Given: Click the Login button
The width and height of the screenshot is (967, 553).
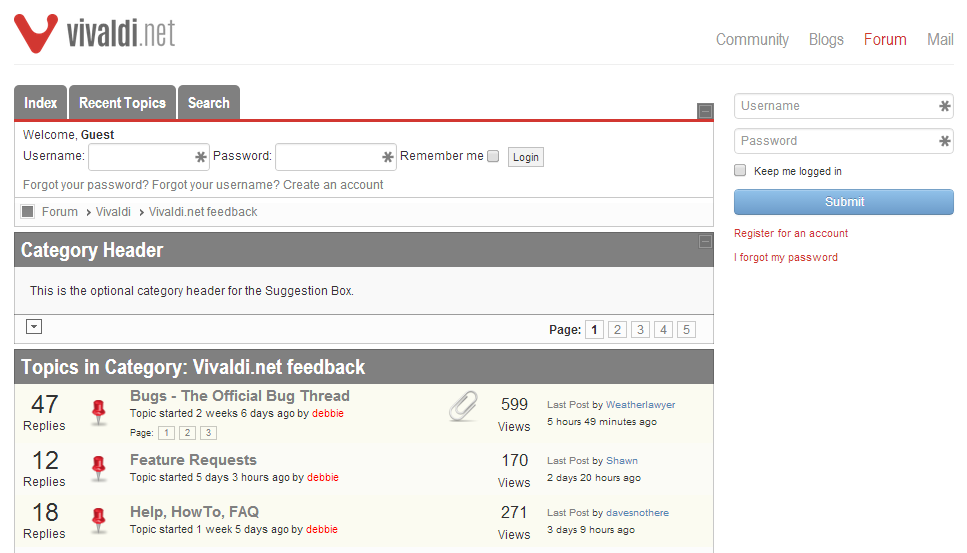Looking at the screenshot, I should pyautogui.click(x=525, y=157).
